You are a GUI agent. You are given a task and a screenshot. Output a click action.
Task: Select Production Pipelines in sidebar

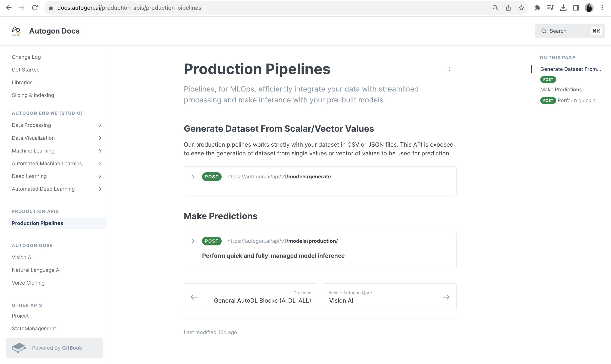pos(57,223)
